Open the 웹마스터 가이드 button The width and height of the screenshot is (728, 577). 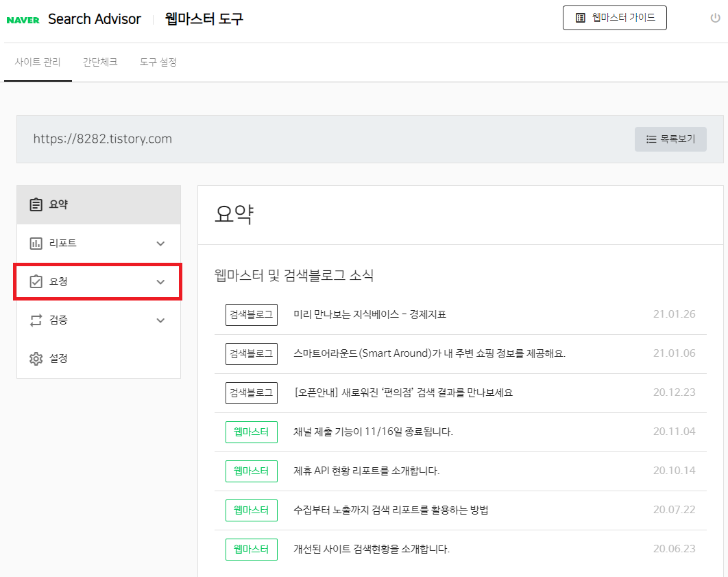(x=615, y=18)
